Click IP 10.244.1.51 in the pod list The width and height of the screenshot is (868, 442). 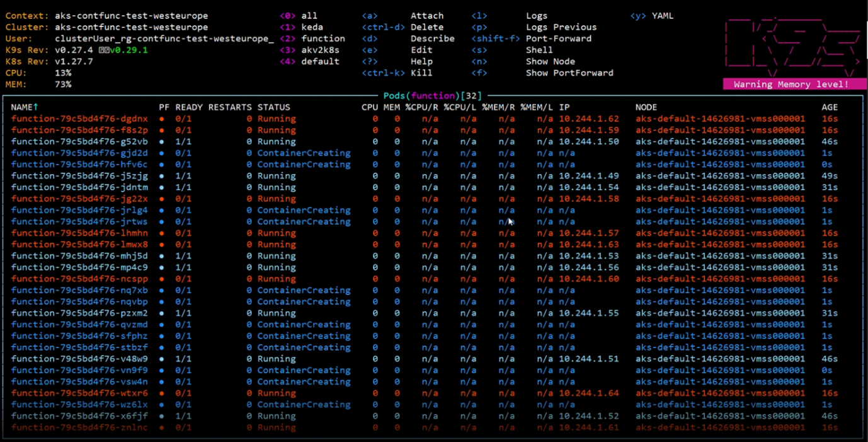(x=588, y=359)
